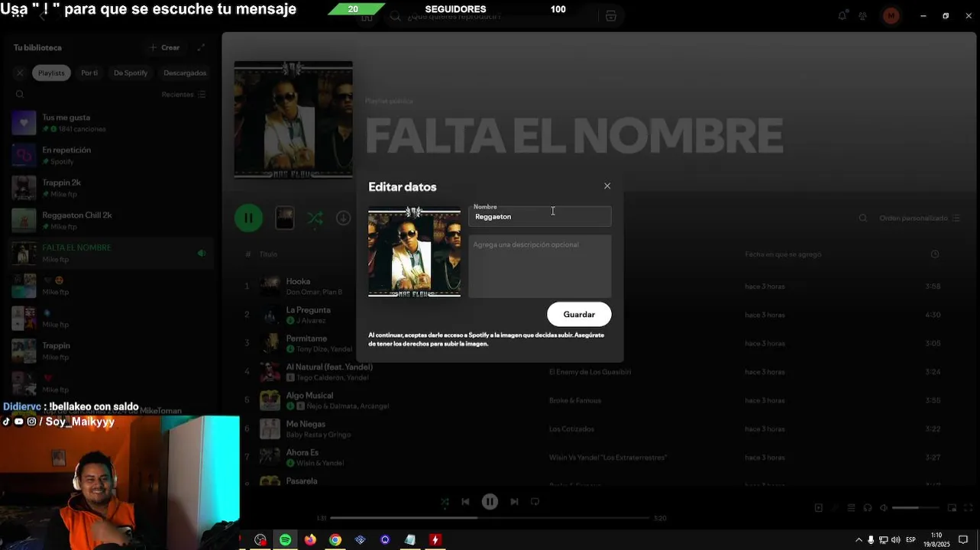The width and height of the screenshot is (980, 550).
Task: Open the Recientes sort dropdown
Action: 183,94
